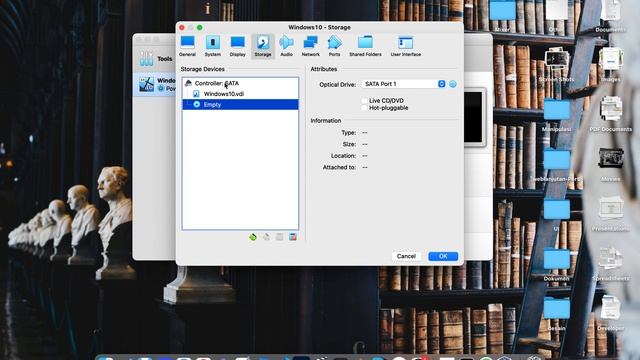Open the User Interface settings pane
The height and width of the screenshot is (360, 640).
coord(406,46)
